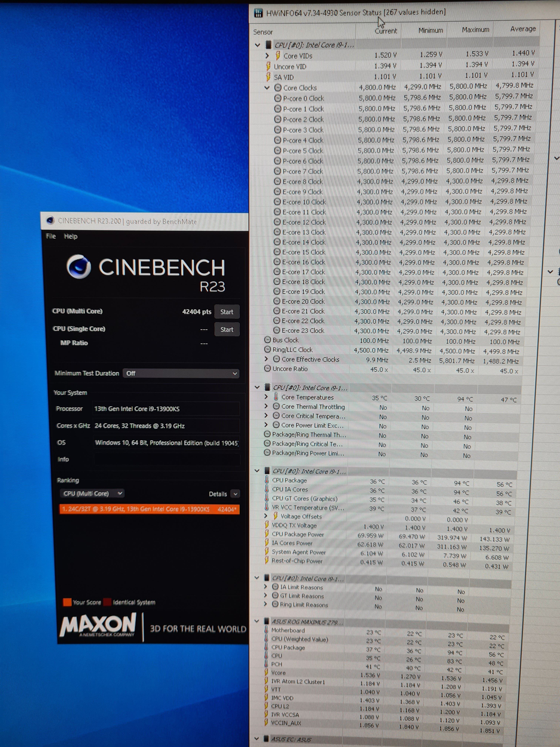Click the Cinebench title bar icon
560x747 pixels.
51,220
